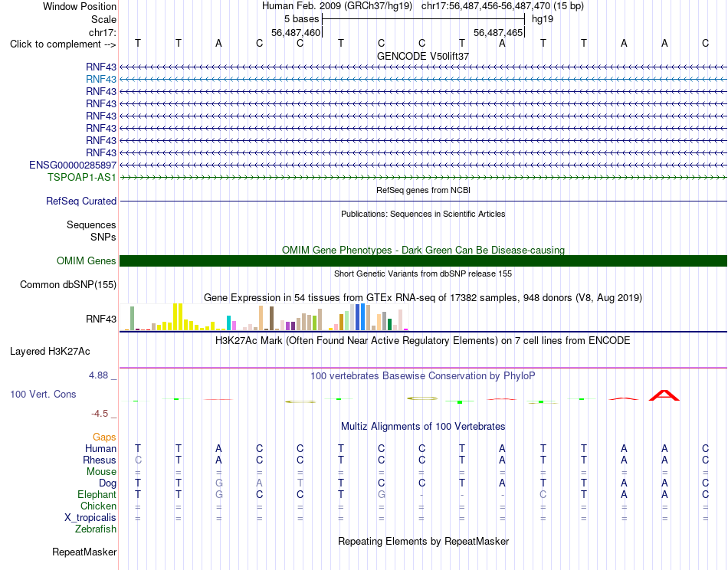Click the 'Layered H3K27Ac' track label
This screenshot has height=570, width=728.
50,352
